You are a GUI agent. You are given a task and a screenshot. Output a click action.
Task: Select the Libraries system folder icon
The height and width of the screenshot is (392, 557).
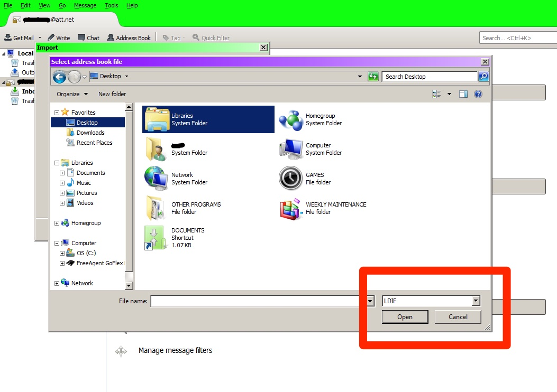(x=157, y=119)
